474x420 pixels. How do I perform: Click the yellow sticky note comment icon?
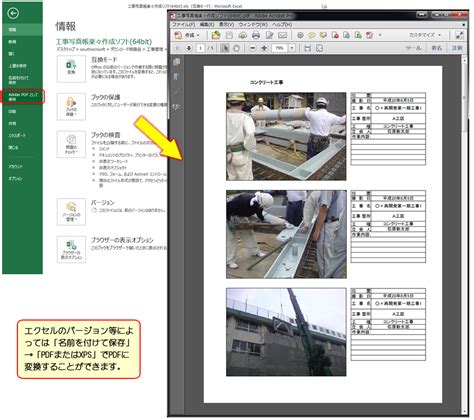click(312, 35)
